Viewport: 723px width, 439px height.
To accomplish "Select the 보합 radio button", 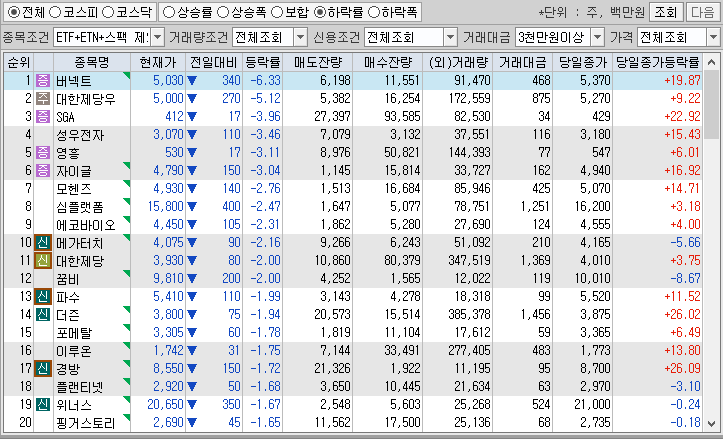I will coord(277,12).
